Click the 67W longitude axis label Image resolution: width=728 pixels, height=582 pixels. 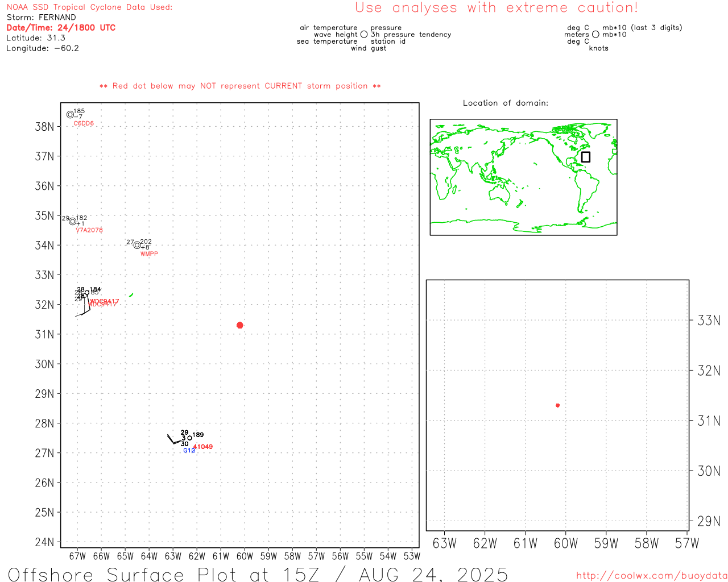77,556
